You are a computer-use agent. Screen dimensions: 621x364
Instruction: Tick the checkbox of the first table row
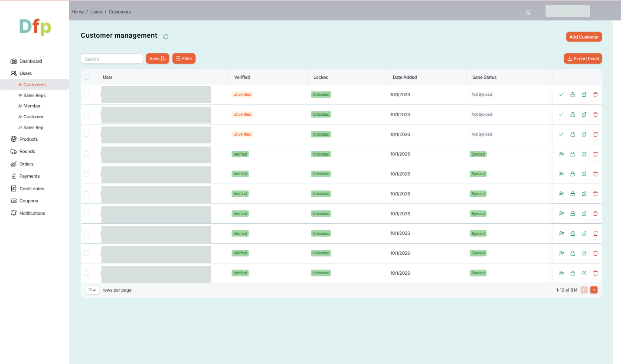pos(86,94)
